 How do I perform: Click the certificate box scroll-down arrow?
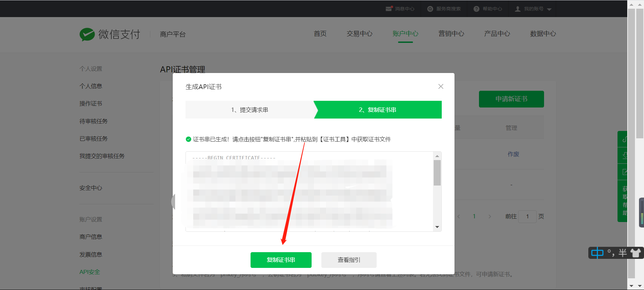tap(437, 227)
